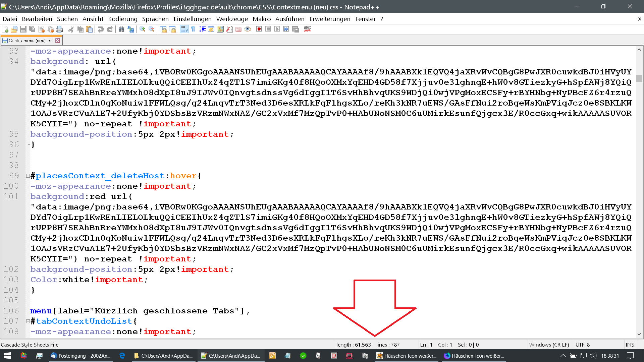The width and height of the screenshot is (644, 362).
Task: Click the Find (binoculars) icon
Action: pos(121,29)
